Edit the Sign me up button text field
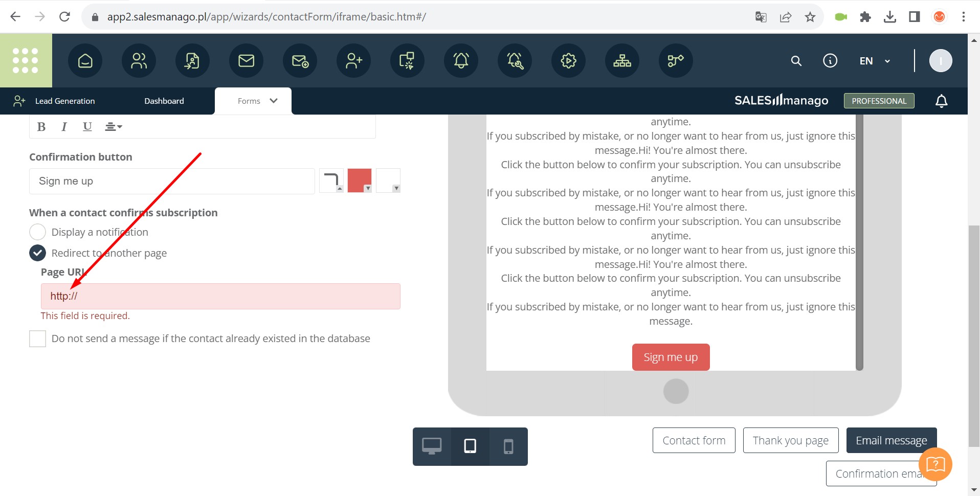980x496 pixels. 172,181
